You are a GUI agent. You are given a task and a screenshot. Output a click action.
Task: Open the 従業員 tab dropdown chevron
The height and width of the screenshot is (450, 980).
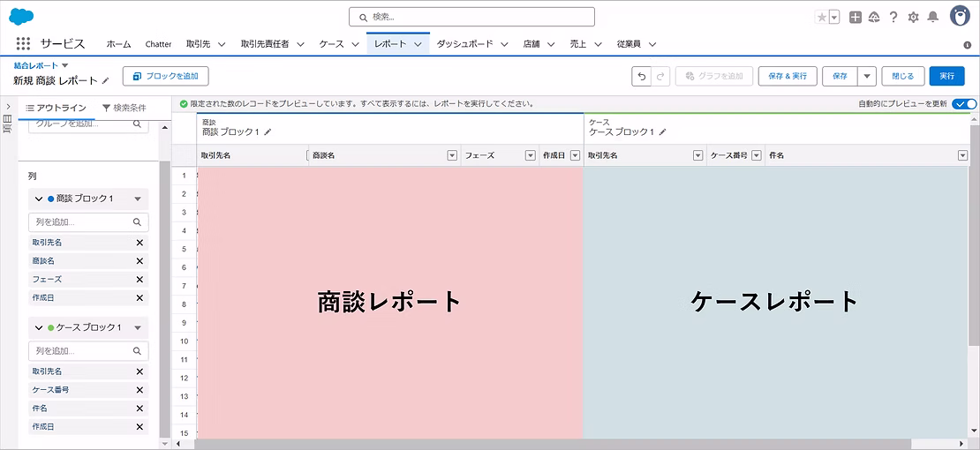(x=652, y=44)
